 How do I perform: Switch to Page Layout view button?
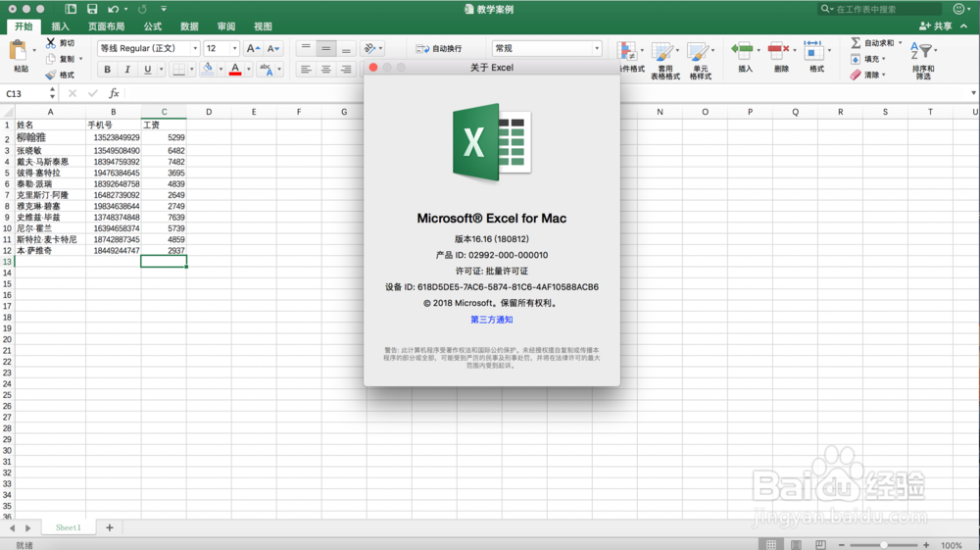point(796,545)
